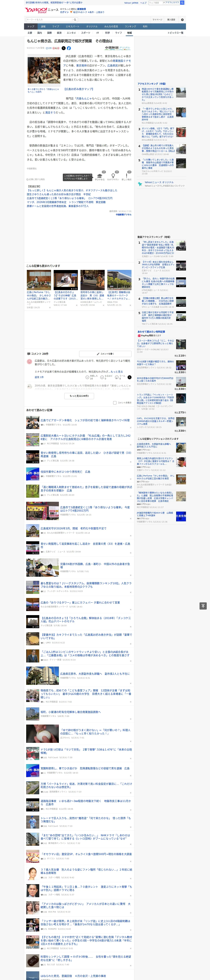Image resolution: width=210 pixels, height=980 pixels.
Task: Open related link 原爆ドームと宮島間の世界遺産航路
Action: coord(58,206)
